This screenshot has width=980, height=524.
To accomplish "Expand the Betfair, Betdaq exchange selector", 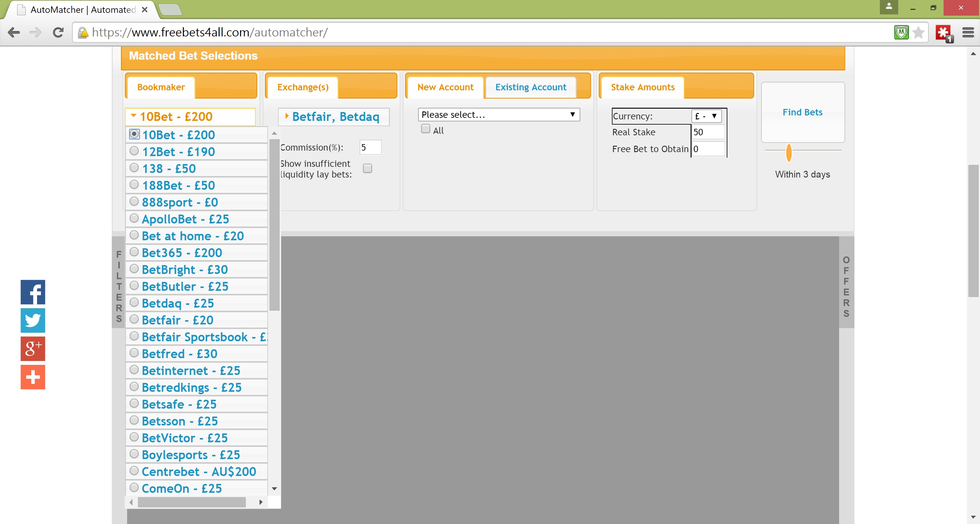I will (x=334, y=117).
